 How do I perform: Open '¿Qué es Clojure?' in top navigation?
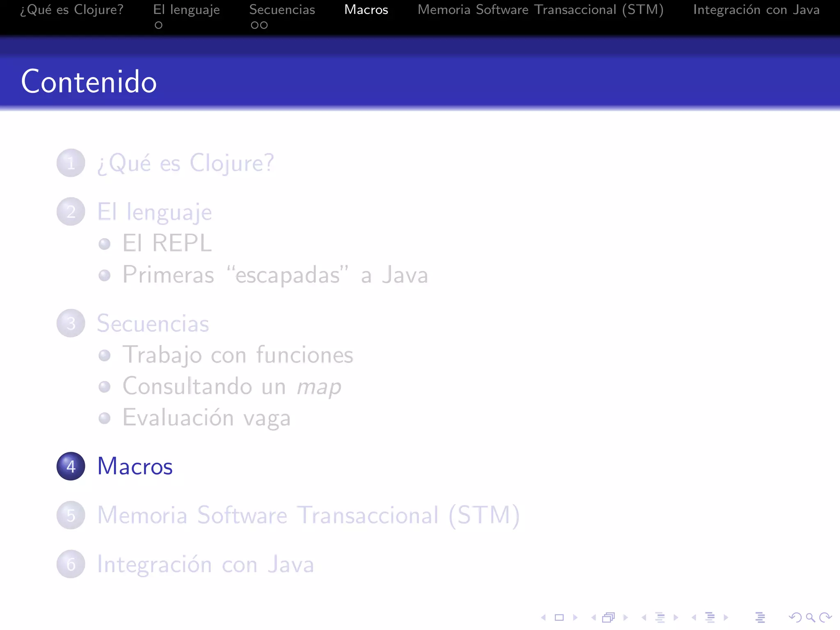pos(72,9)
